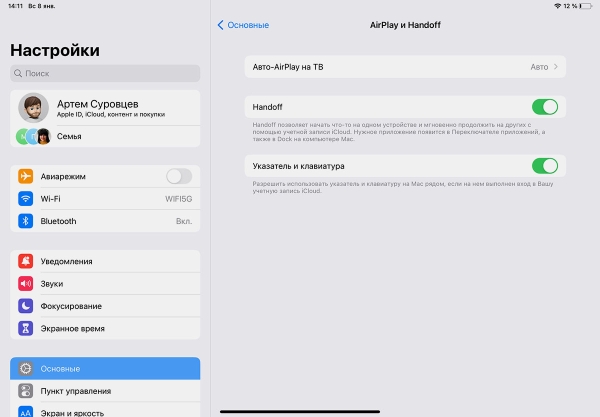The image size is (600, 417).
Task: Open the Уведомления section
Action: point(105,261)
